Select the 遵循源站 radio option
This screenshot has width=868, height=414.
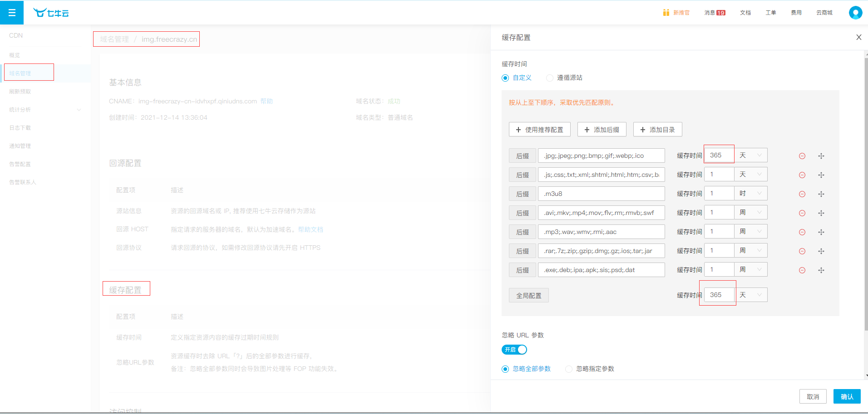pos(550,78)
